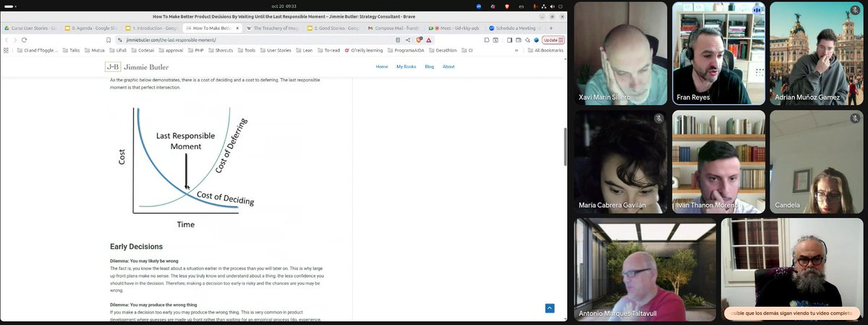The image size is (868, 325).
Task: Click the browser forward arrow
Action: [14, 40]
